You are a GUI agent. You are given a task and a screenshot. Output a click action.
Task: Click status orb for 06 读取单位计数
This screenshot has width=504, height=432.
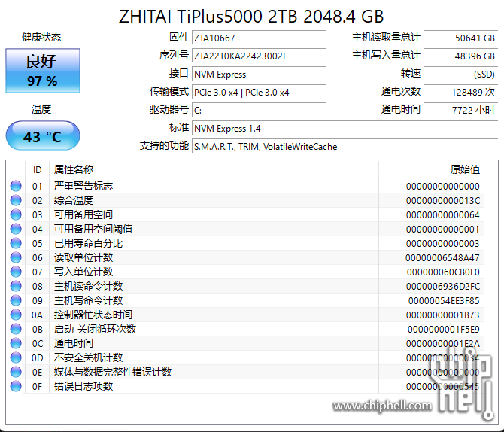16,257
